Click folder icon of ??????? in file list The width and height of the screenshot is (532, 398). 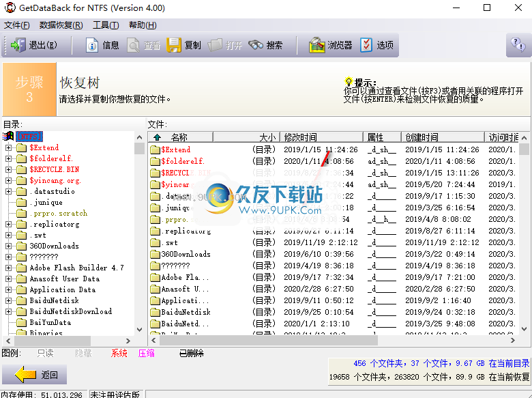(x=155, y=266)
